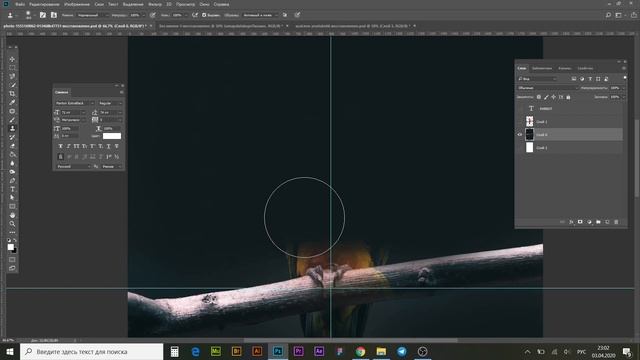Click the Character panel text color swatch
This screenshot has height=360, width=640.
click(112, 136)
